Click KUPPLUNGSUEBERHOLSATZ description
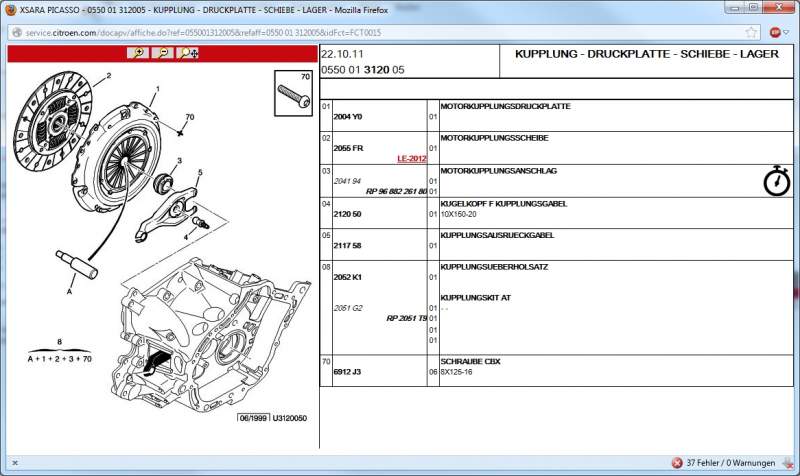Image resolution: width=800 pixels, height=476 pixels. (494, 267)
